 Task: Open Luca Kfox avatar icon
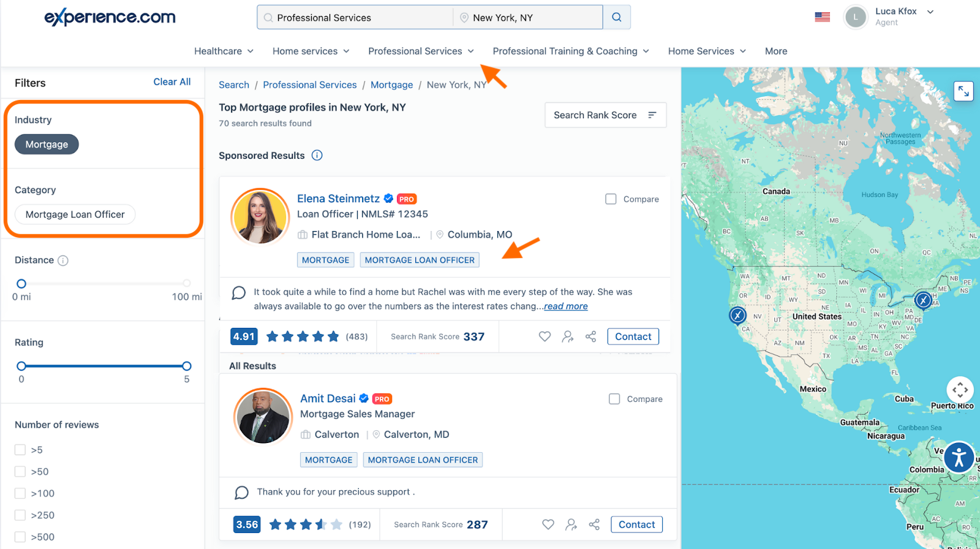pyautogui.click(x=856, y=17)
